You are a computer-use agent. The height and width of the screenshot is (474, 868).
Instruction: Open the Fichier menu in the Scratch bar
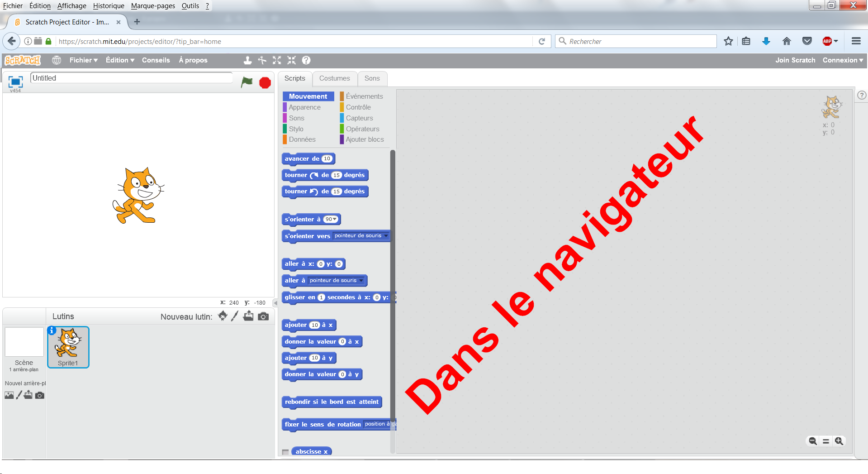click(x=83, y=60)
